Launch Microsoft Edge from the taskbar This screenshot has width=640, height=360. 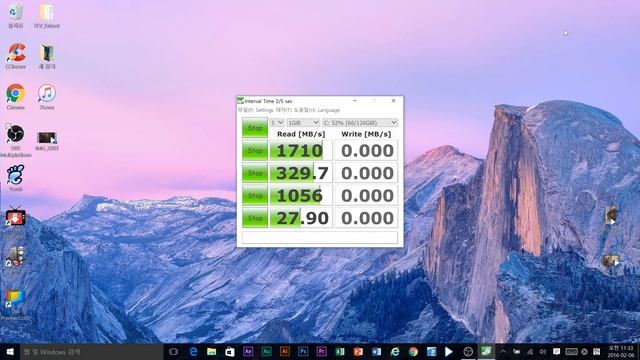(x=193, y=351)
